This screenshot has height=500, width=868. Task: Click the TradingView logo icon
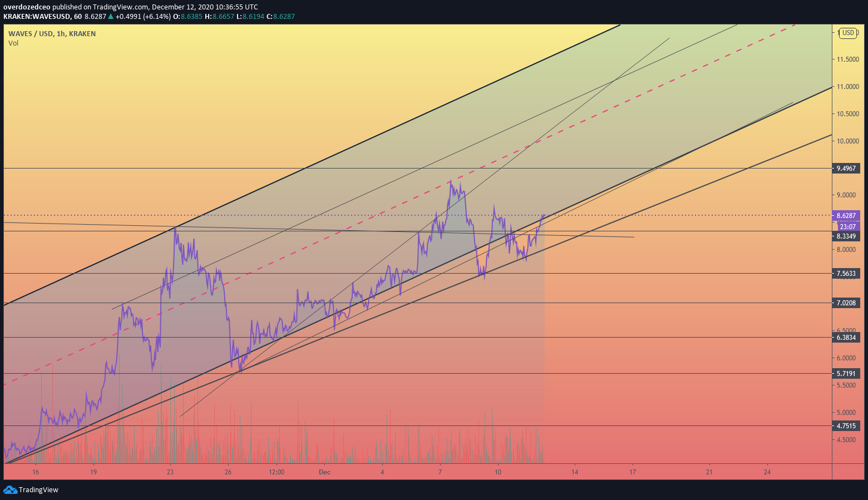pos(10,489)
